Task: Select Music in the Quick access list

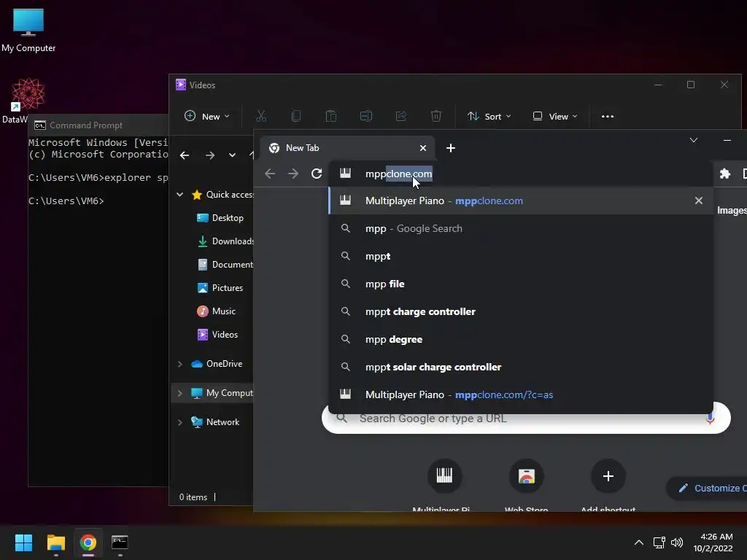Action: pos(216,311)
